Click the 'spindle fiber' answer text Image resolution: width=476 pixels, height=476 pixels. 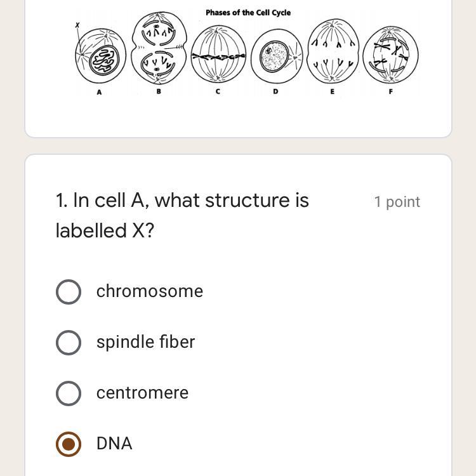(x=145, y=342)
